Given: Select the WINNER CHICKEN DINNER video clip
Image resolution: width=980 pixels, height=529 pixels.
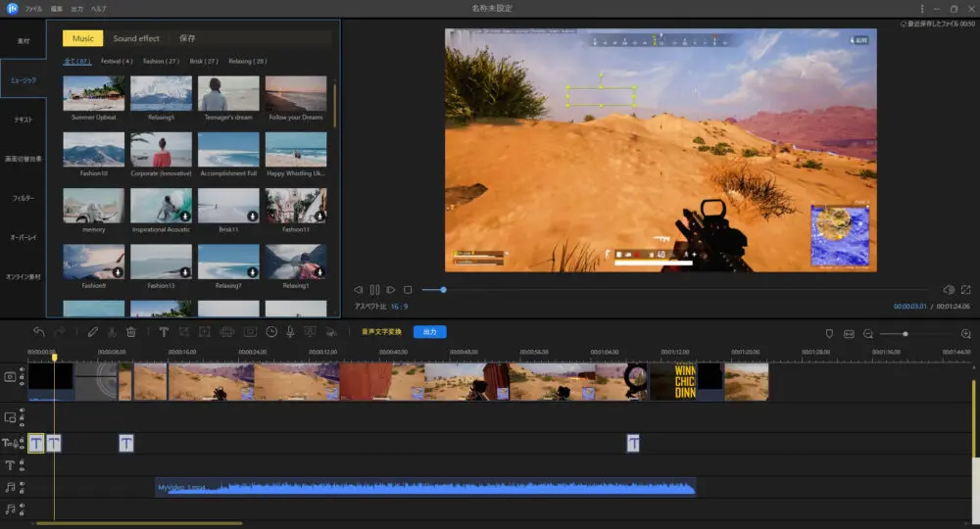Looking at the screenshot, I should click(674, 382).
